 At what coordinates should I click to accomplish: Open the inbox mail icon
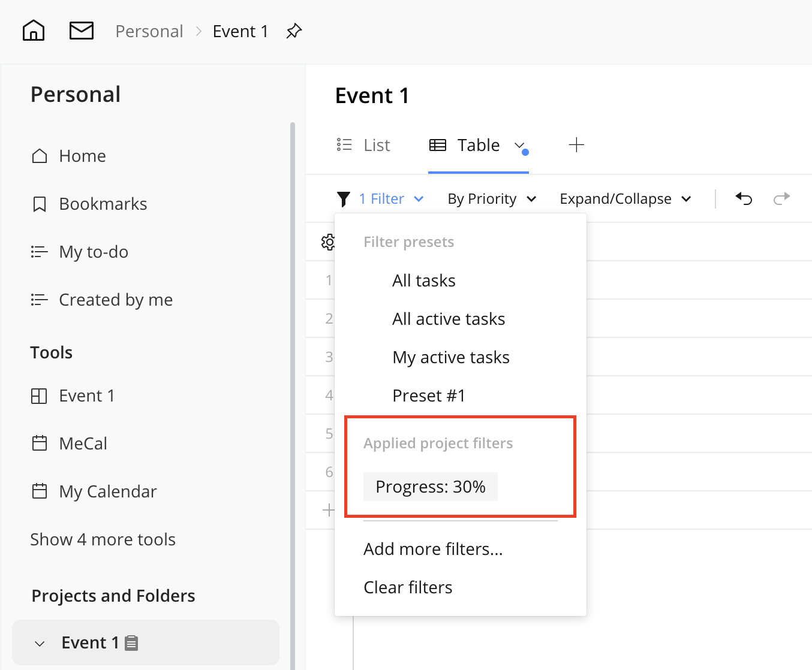click(82, 31)
